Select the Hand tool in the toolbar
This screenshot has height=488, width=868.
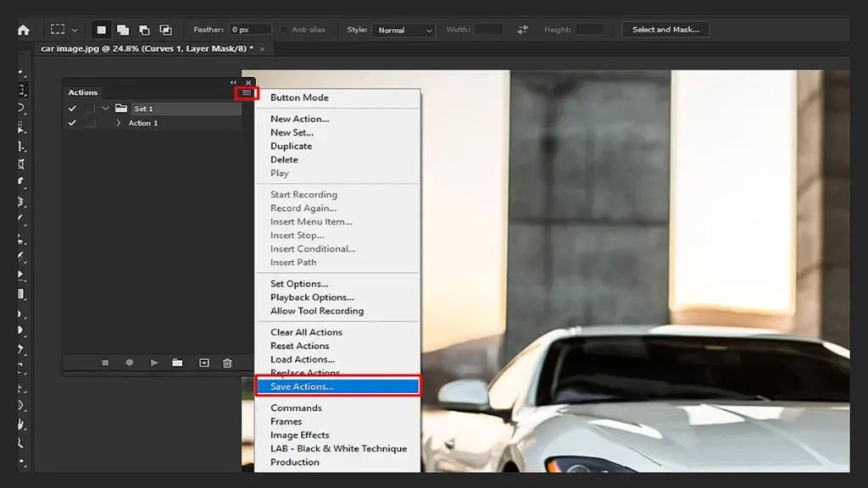21,425
